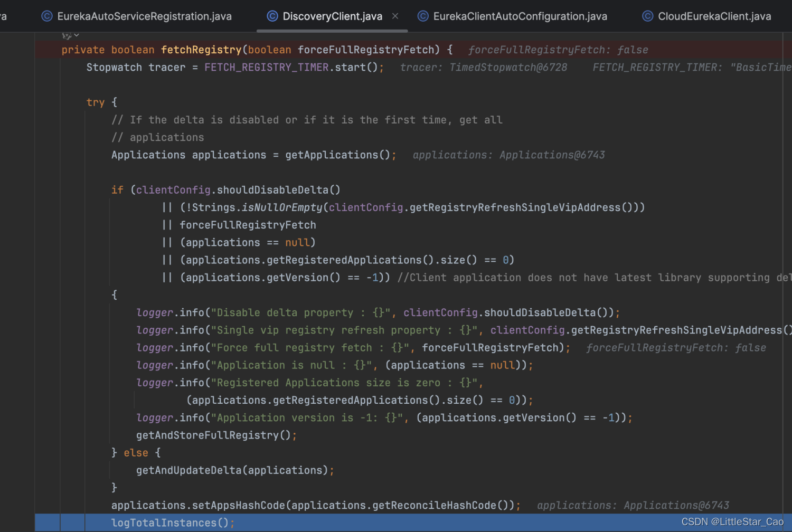Screen dimensions: 792x532
Task: Click isNullOrEmpty in the Strings condition
Action: (x=282, y=207)
